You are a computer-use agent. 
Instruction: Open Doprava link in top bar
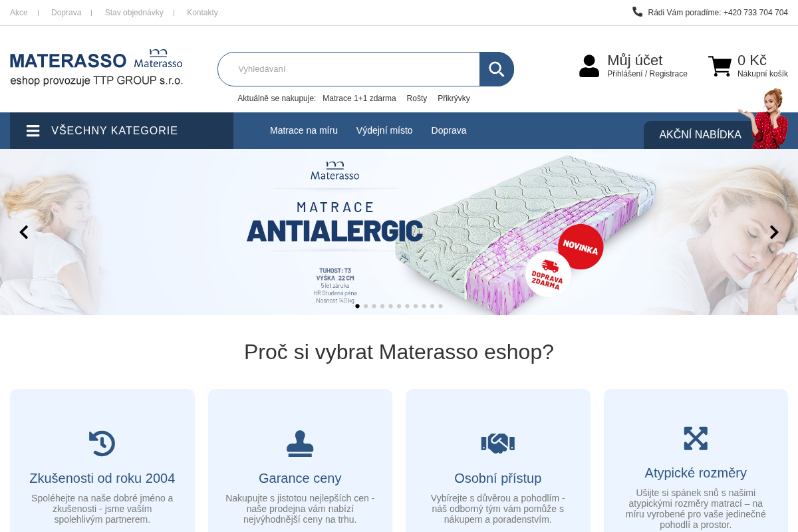[66, 13]
